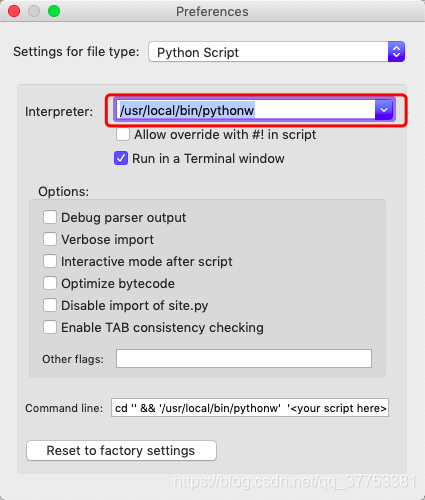Viewport: 425px width, 500px height.
Task: Toggle Disable import of site.py
Action: [50, 305]
